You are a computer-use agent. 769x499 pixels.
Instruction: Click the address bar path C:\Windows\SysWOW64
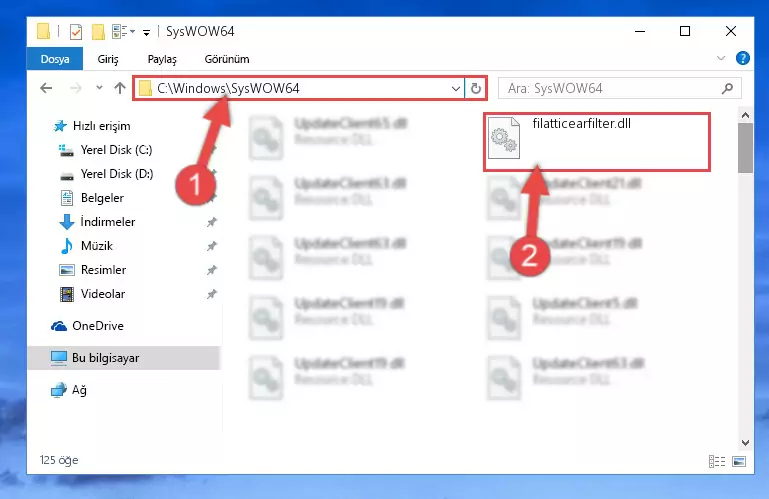coord(228,88)
